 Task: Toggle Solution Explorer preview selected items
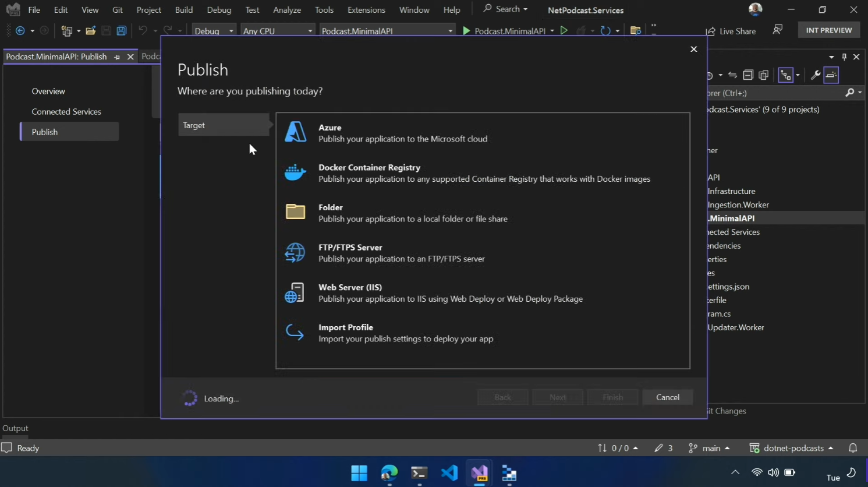point(831,75)
